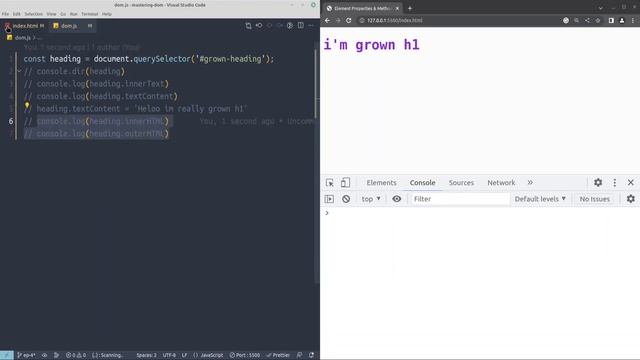Screen dimensions: 640x360
Task: Click the heading.outerHTML comment line
Action: [96, 134]
